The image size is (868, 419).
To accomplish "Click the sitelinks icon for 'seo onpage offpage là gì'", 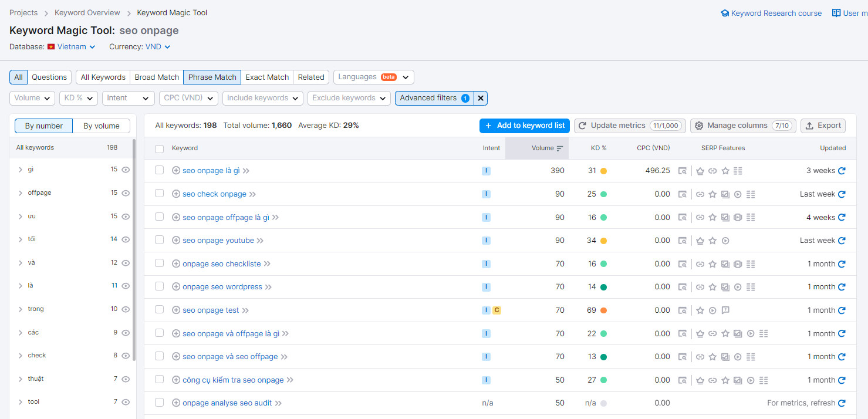I will pyautogui.click(x=751, y=217).
